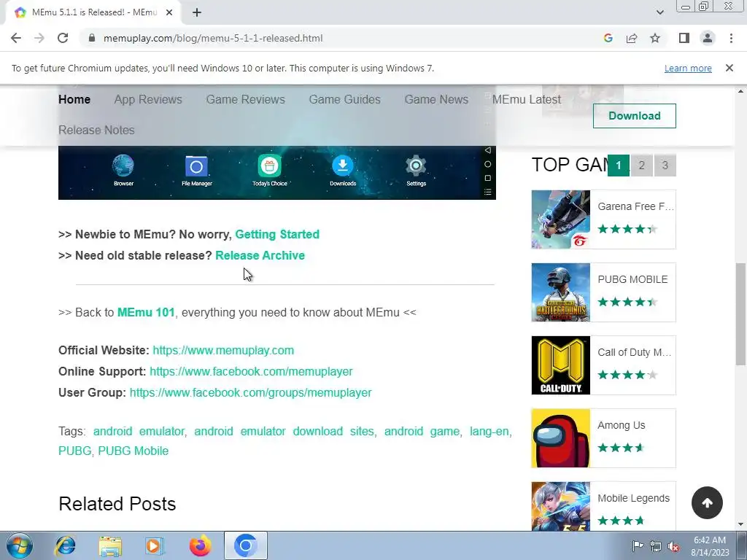Viewport: 747px width, 560px height.
Task: Click Settings gear in emulator image
Action: (x=416, y=170)
